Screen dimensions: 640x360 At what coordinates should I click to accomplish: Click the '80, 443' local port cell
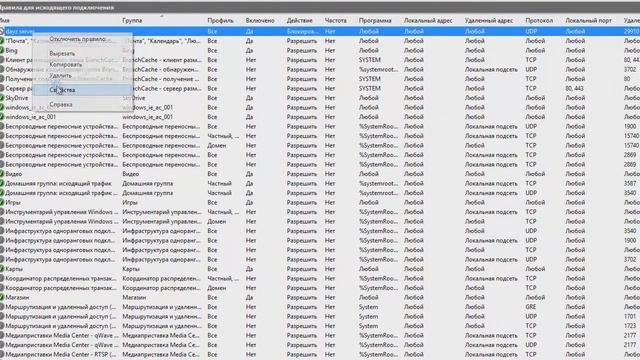575,88
